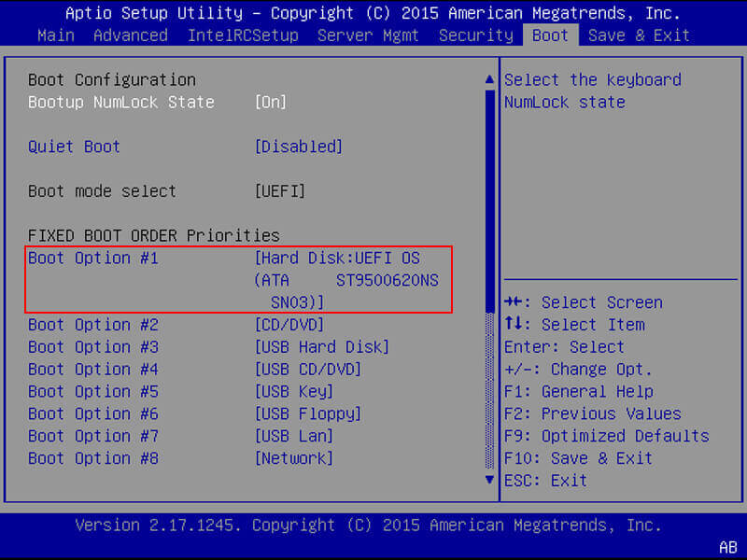Click the scrollbar down arrow
The height and width of the screenshot is (560, 747).
489,480
